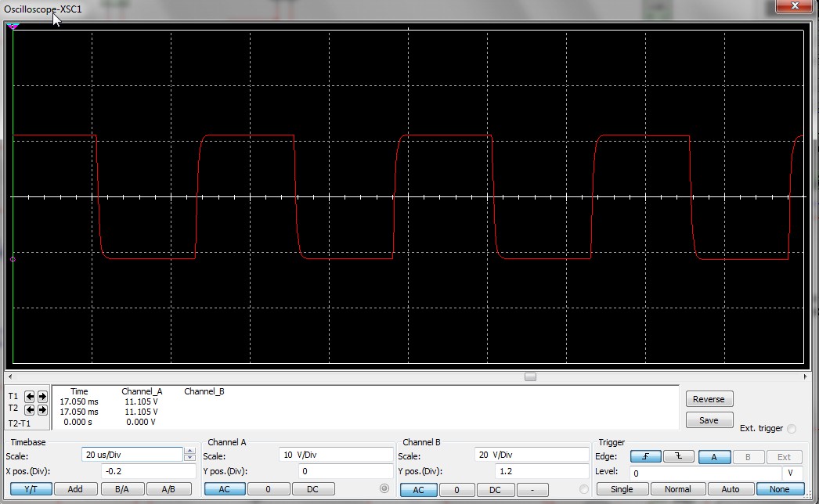The image size is (819, 504).
Task: Click the Channel_A column header text
Action: [x=142, y=391]
